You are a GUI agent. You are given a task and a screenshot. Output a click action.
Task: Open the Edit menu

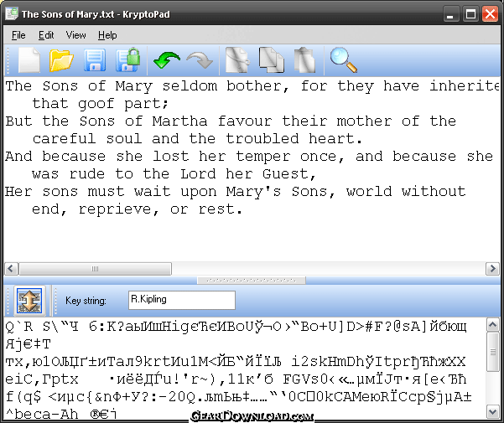(x=46, y=35)
